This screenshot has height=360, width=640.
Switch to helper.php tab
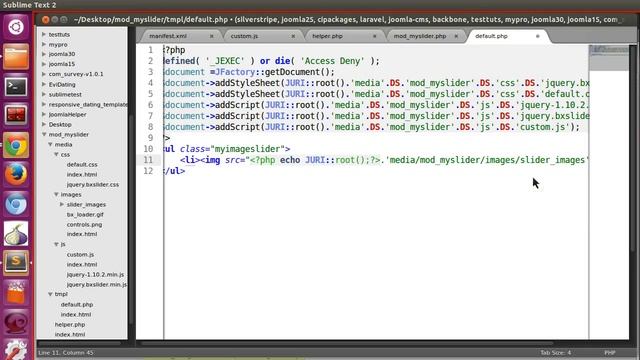327,36
